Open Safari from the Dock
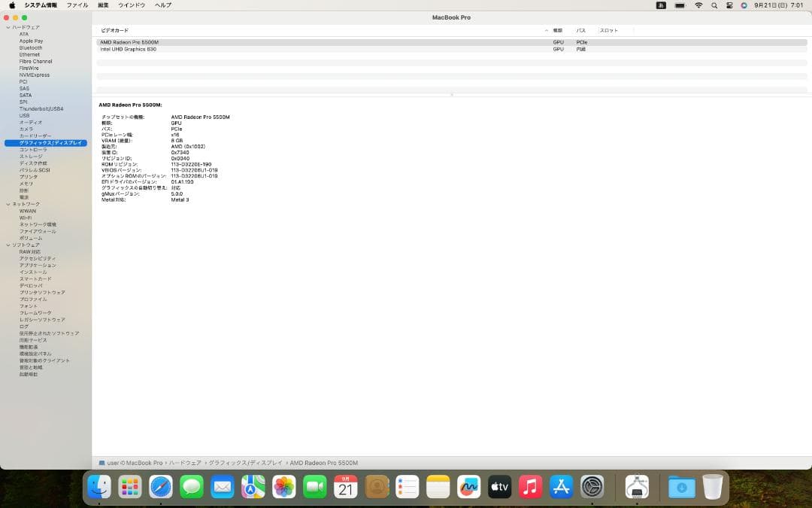 [x=160, y=487]
